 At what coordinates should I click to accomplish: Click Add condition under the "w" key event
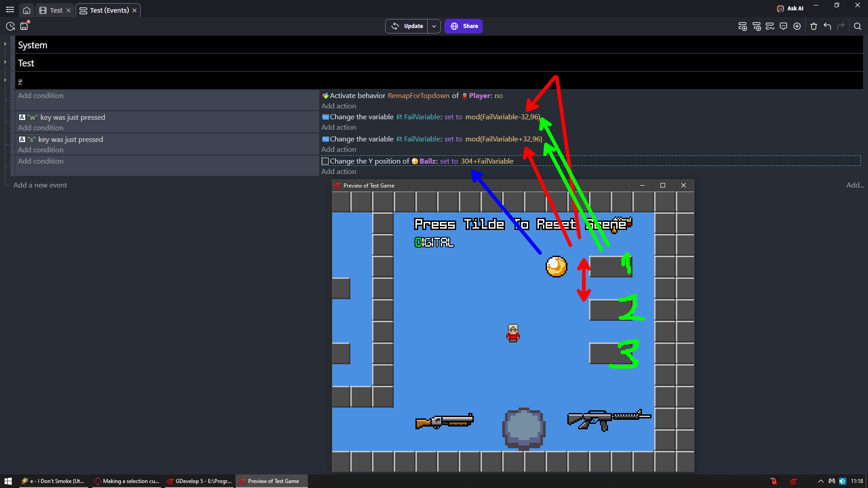[x=41, y=128]
